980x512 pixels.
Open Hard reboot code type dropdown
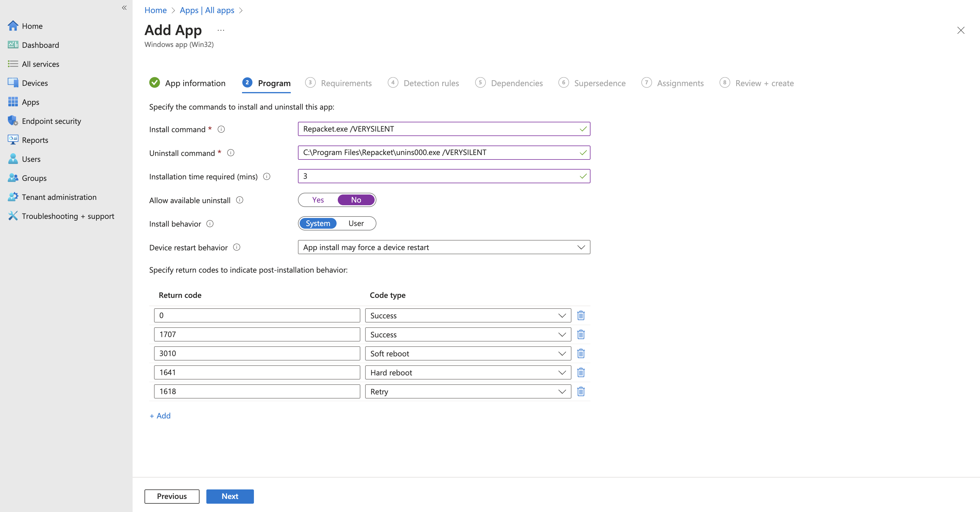click(x=468, y=372)
